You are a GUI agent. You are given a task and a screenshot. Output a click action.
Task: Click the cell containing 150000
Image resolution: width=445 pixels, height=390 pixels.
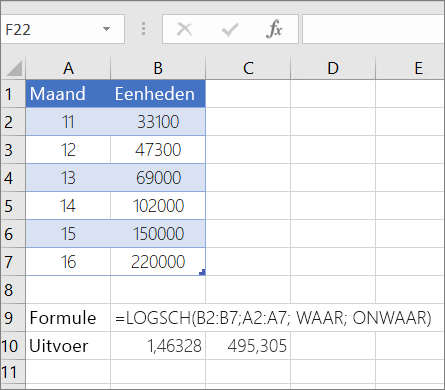tap(158, 234)
